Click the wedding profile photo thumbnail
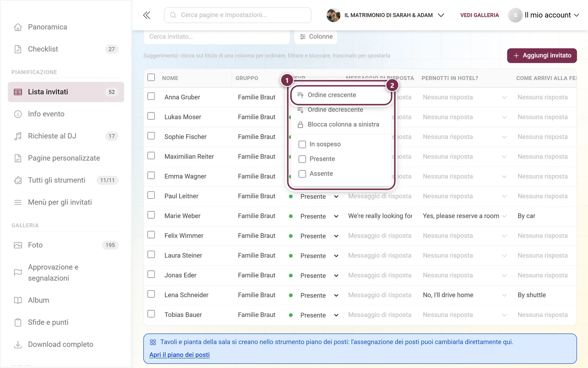Image resolution: width=588 pixels, height=368 pixels. [334, 15]
